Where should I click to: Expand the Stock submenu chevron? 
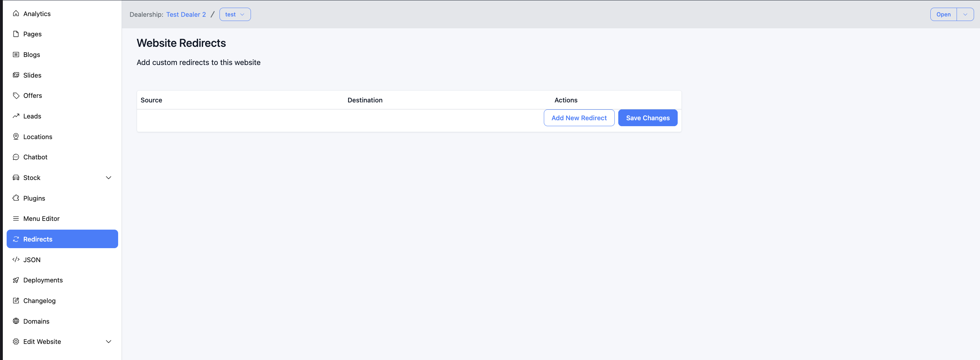(x=108, y=178)
